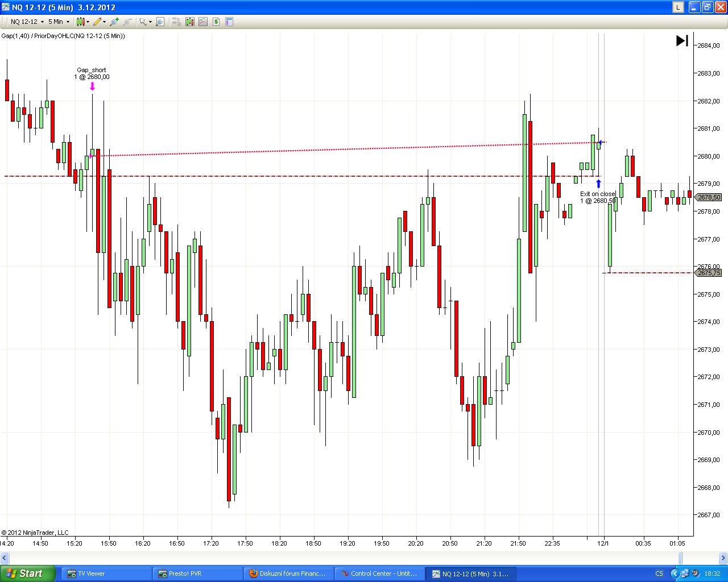
Task: Click the zoom frame magnifier icon
Action: (160, 22)
